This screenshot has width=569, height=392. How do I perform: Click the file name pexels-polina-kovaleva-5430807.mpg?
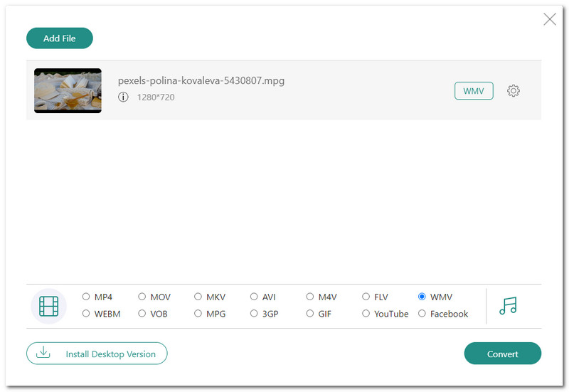[x=201, y=80]
